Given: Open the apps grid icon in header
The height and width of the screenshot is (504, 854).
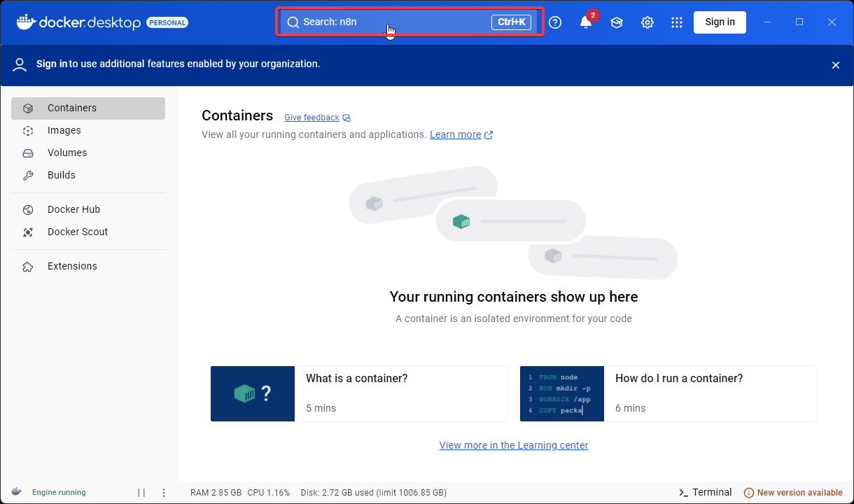Looking at the screenshot, I should 677,22.
